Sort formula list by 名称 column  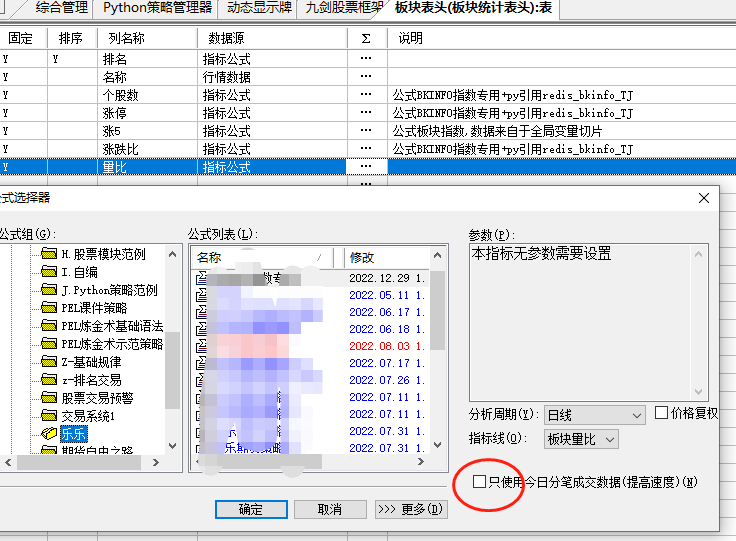263,257
